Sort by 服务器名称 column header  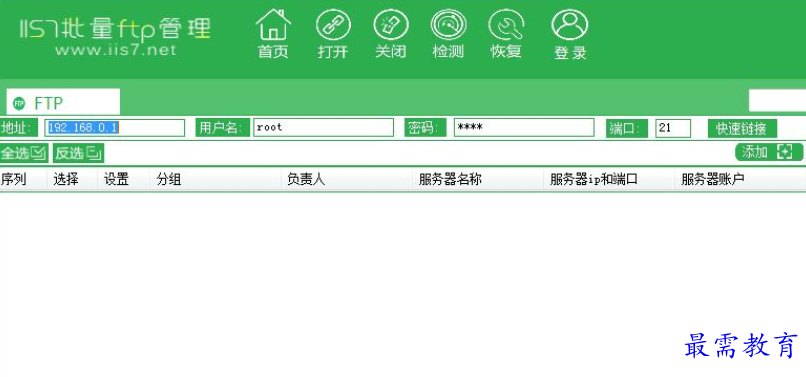(x=478, y=179)
